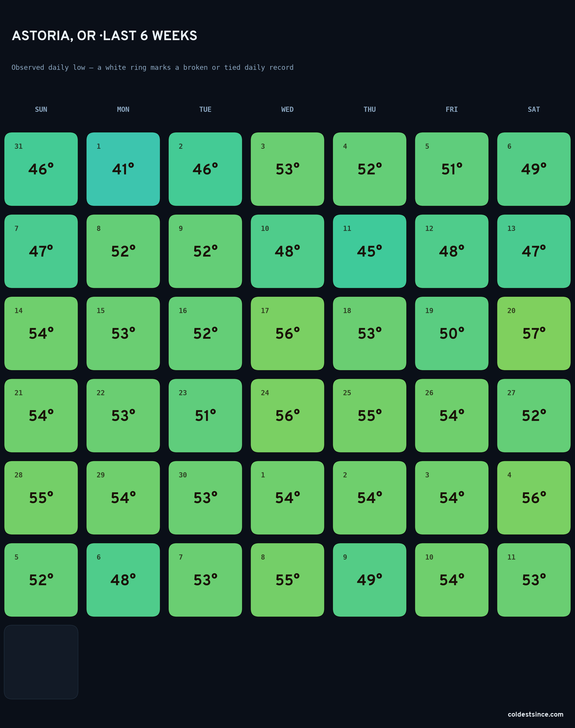575x728 pixels.
Task: Select the day 28 tile showing 55°
Action: [41, 498]
